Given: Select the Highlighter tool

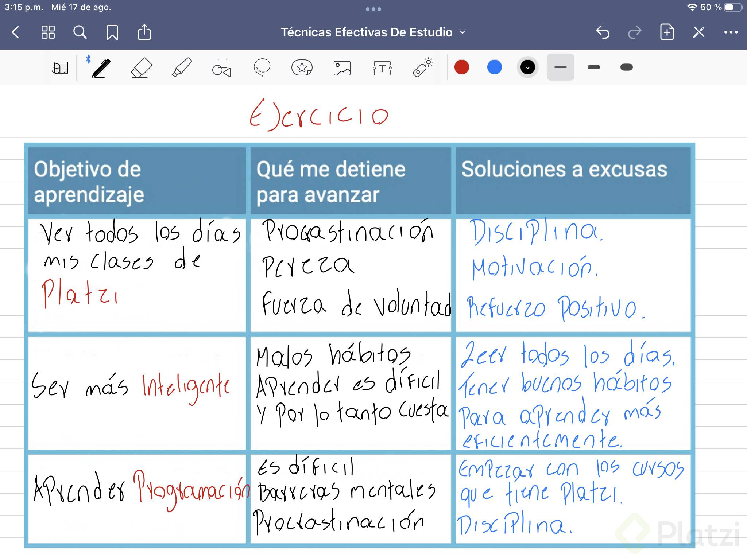Looking at the screenshot, I should [182, 68].
